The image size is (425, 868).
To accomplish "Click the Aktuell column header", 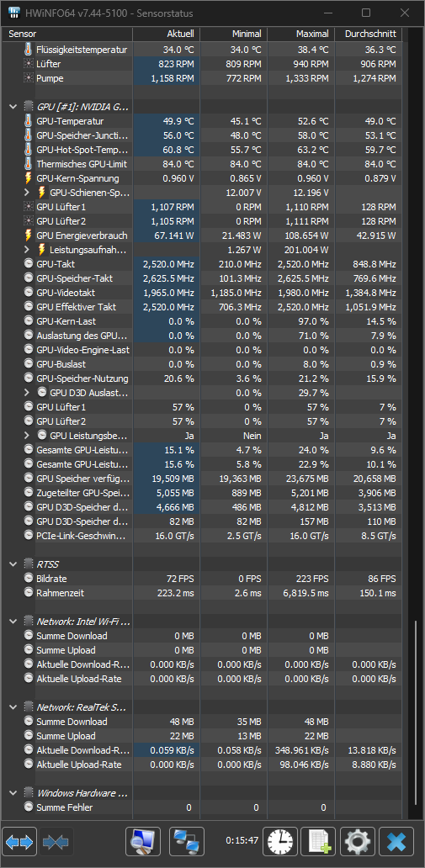I will (167, 34).
